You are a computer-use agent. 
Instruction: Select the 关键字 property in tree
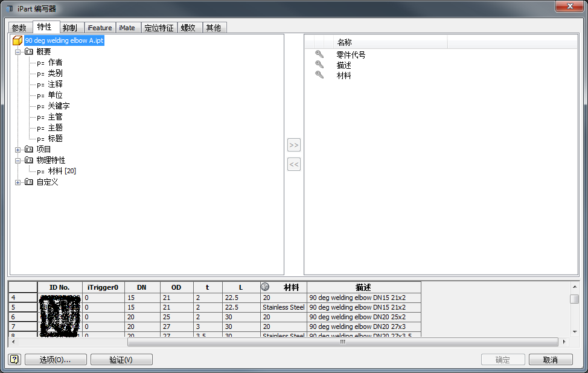(59, 106)
